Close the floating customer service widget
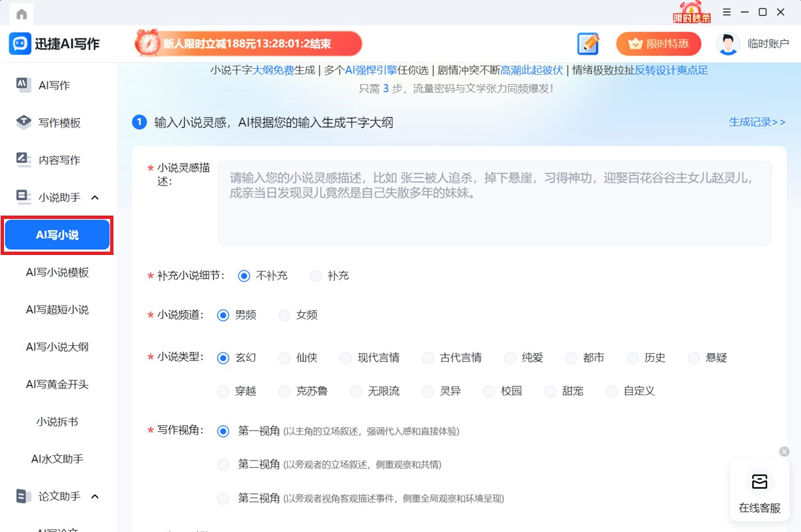 pos(784,452)
